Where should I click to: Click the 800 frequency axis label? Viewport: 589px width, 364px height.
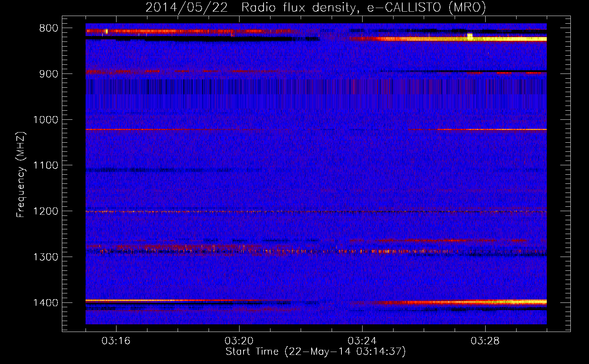point(48,28)
